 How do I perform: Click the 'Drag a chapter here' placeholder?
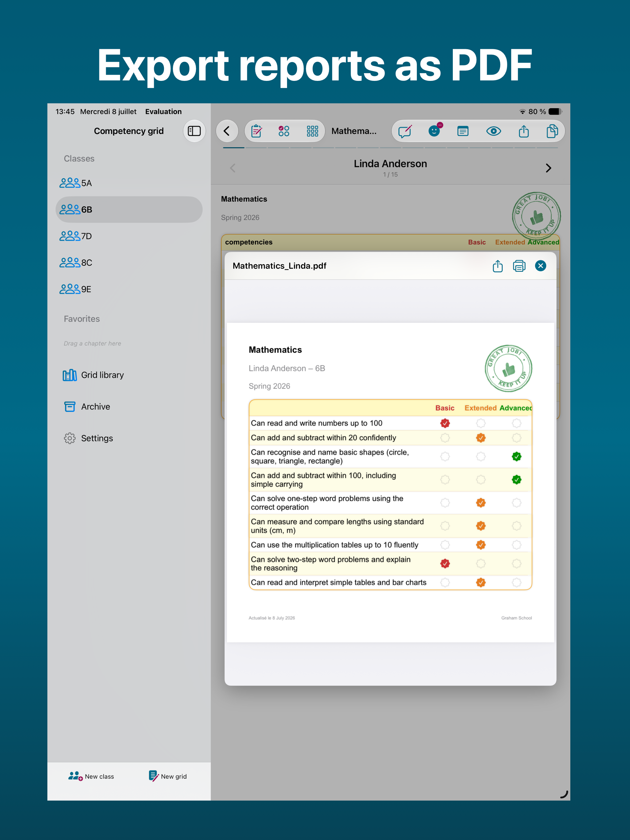[x=92, y=343]
